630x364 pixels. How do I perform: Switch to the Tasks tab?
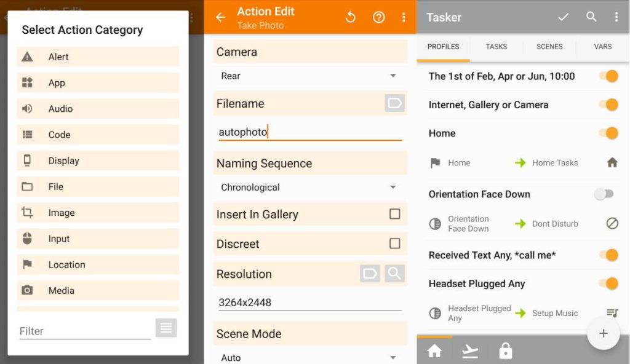click(x=496, y=47)
